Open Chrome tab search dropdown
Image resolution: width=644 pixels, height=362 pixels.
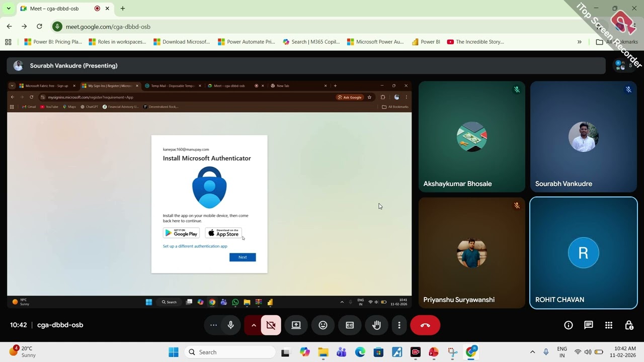[x=9, y=9]
